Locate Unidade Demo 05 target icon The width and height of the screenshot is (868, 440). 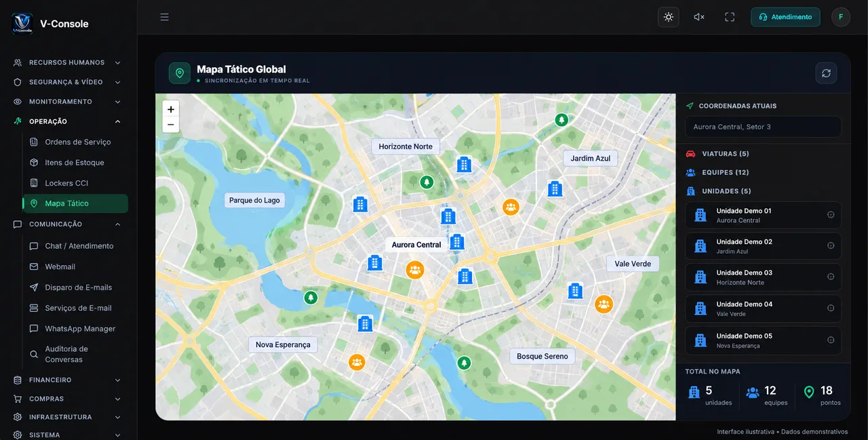point(831,340)
